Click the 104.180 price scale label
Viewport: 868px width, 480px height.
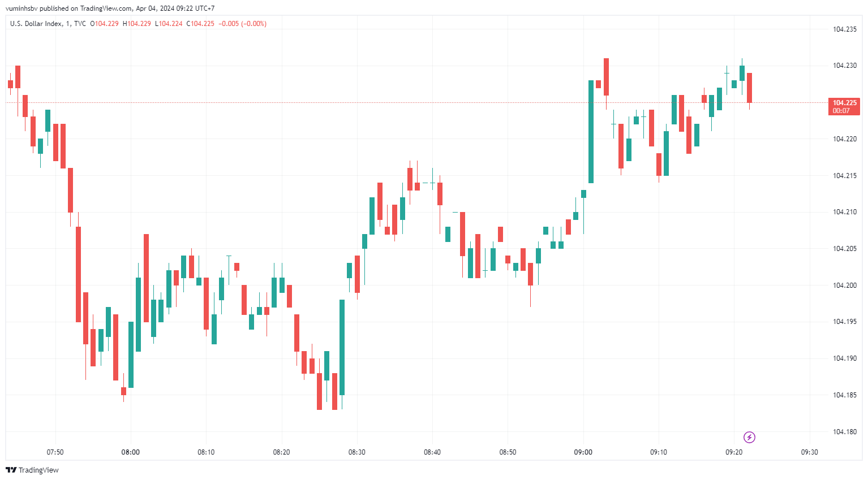(844, 432)
